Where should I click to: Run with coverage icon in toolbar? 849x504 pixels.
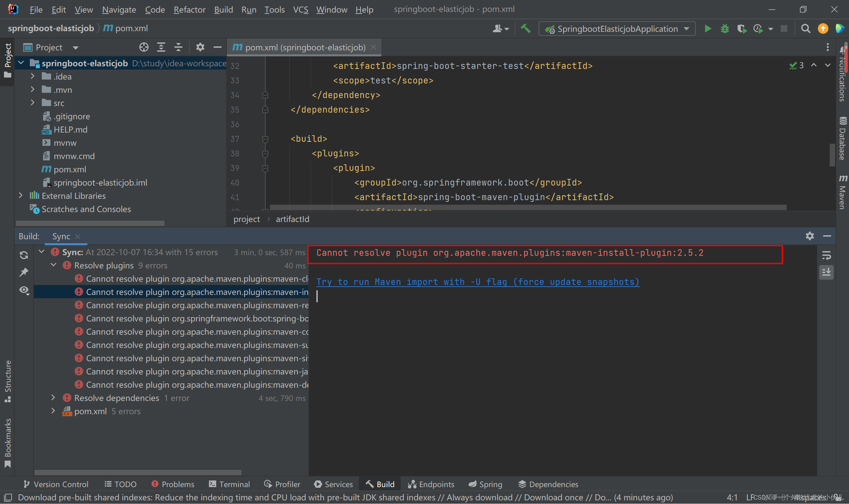click(742, 29)
